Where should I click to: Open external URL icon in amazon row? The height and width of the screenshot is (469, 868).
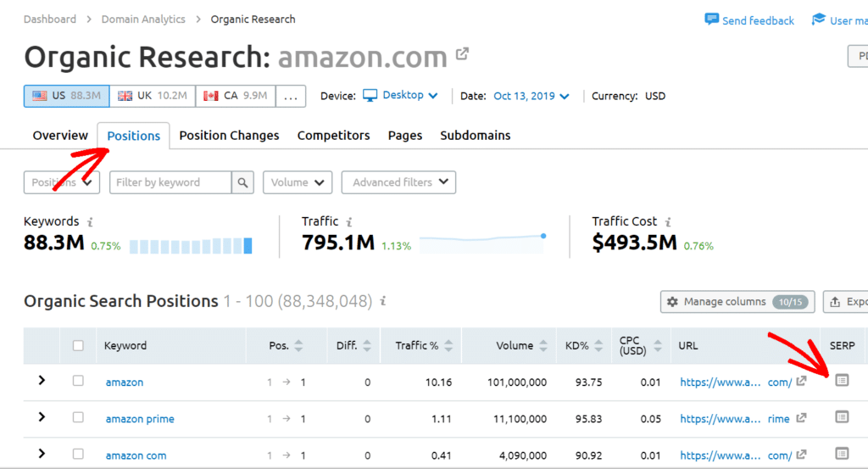tap(801, 381)
